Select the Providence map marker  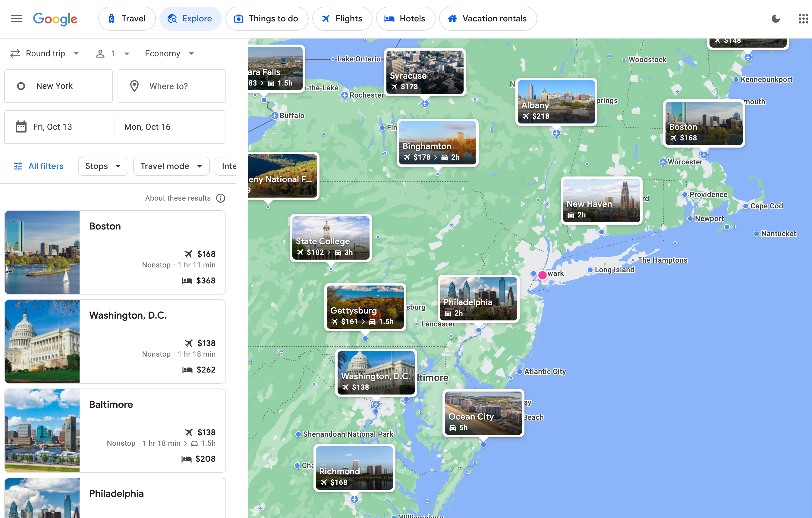(x=685, y=195)
